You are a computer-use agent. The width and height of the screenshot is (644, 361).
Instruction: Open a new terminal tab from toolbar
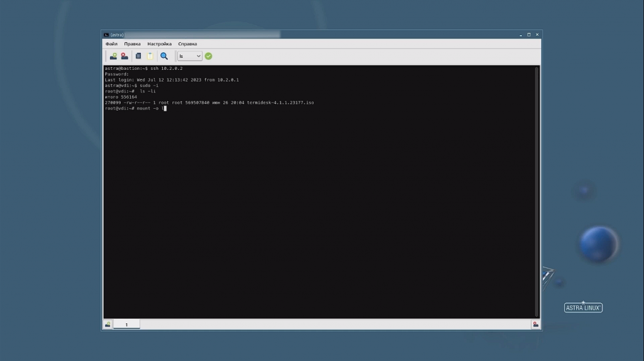pyautogui.click(x=113, y=56)
